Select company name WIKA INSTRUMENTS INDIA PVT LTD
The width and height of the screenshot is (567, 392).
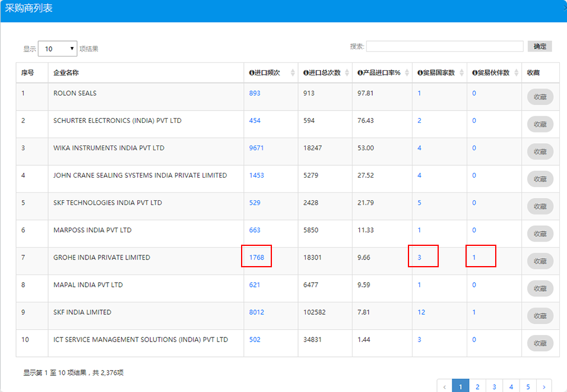109,148
